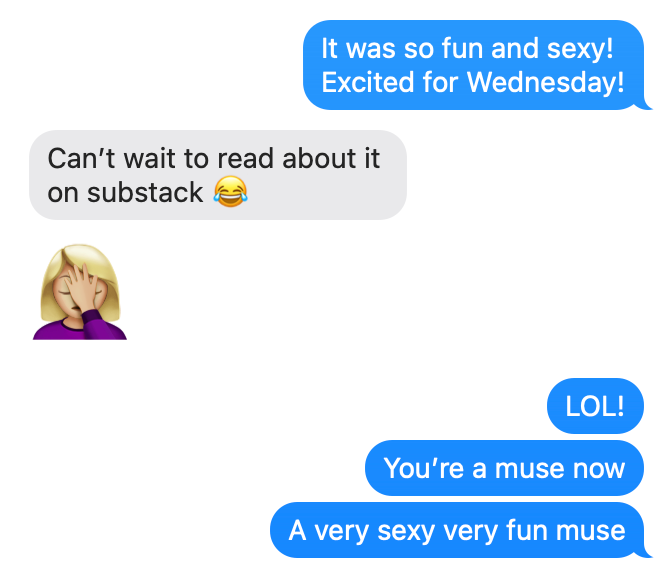Click the 'You're a muse now' bubble
Screen dimensions: 672x572
click(504, 468)
